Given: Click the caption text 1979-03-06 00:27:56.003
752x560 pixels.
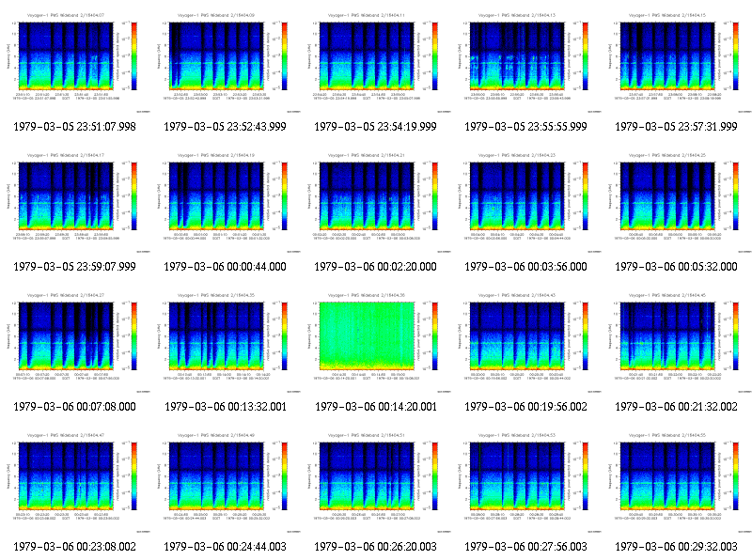Looking at the screenshot, I should click(525, 547).
